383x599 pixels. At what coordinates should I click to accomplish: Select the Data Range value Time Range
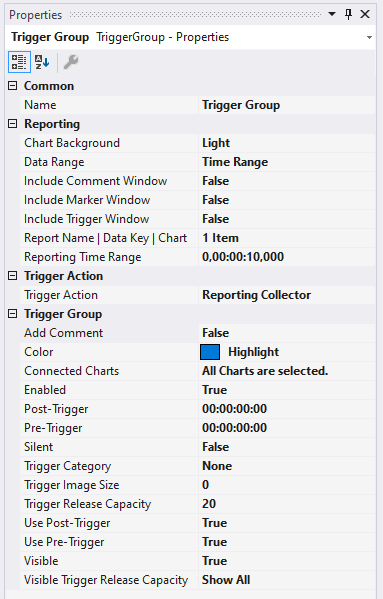coord(235,162)
